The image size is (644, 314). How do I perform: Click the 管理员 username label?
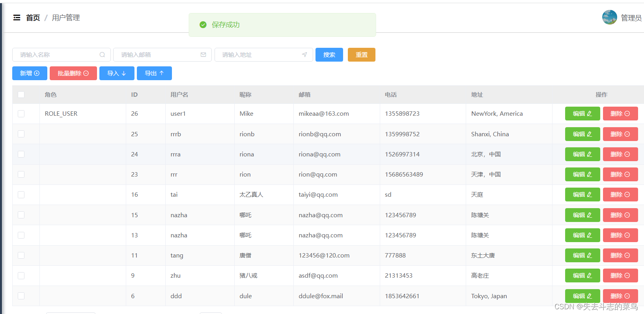click(631, 18)
